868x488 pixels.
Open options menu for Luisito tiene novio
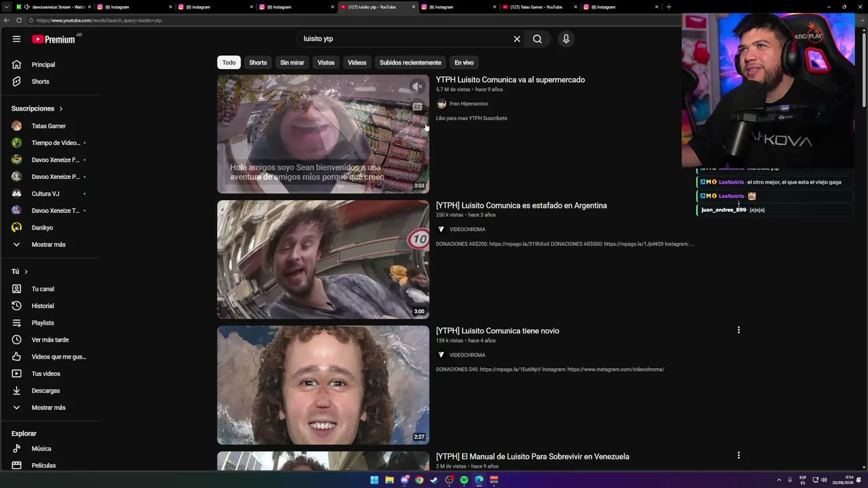(738, 330)
